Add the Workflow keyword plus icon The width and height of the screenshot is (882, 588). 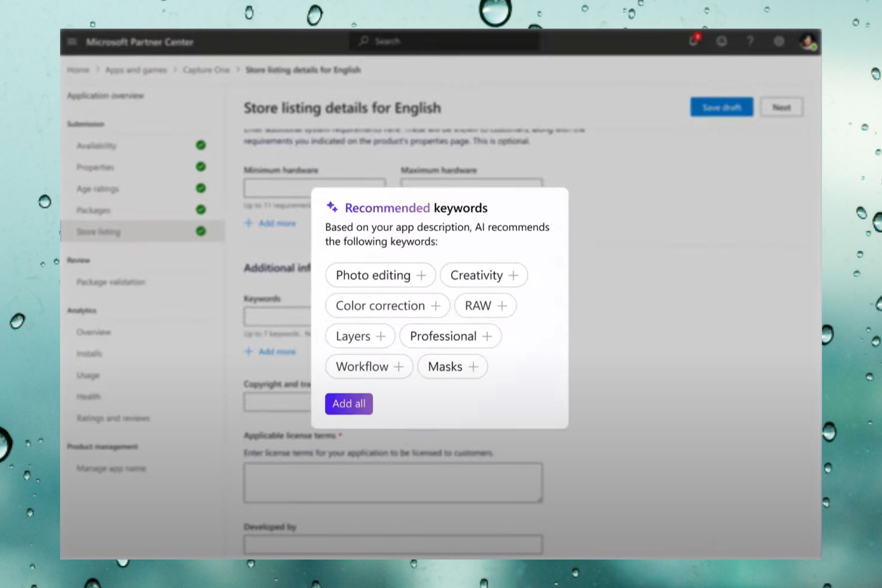pyautogui.click(x=399, y=367)
